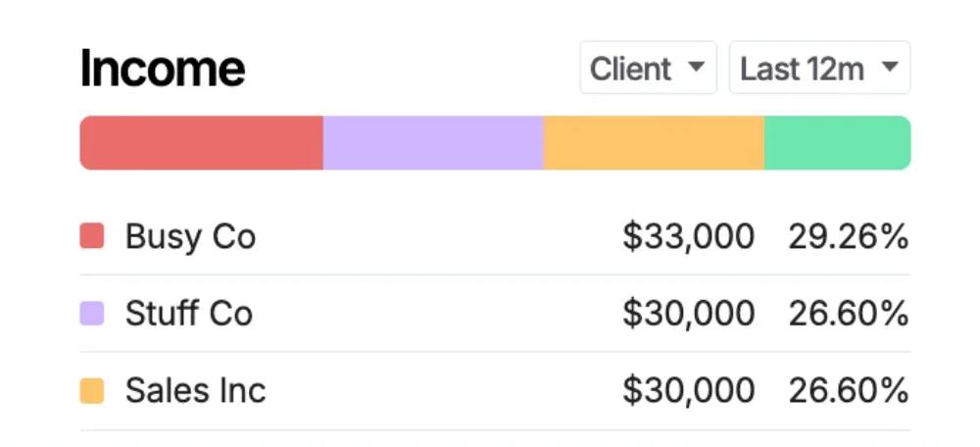
Task: Click the $30,000 amount for Sales Inc
Action: point(688,391)
